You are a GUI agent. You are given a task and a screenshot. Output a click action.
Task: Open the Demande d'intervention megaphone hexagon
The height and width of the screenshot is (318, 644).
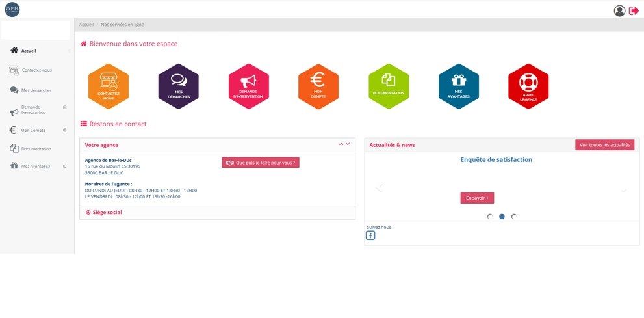[248, 86]
